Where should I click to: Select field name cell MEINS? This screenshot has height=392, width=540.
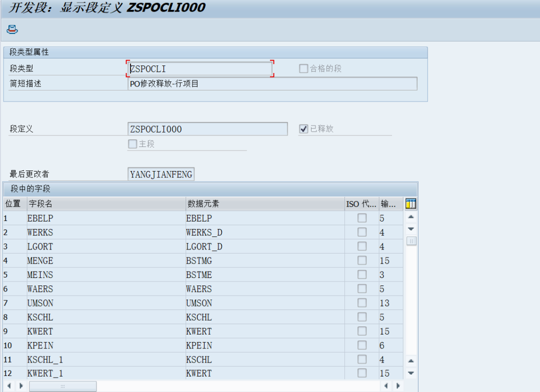[x=106, y=274]
